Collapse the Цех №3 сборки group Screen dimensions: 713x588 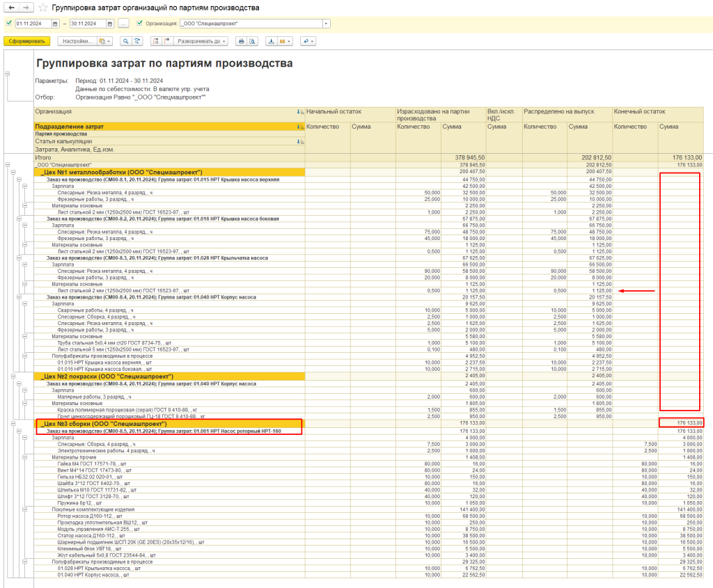pyautogui.click(x=13, y=424)
